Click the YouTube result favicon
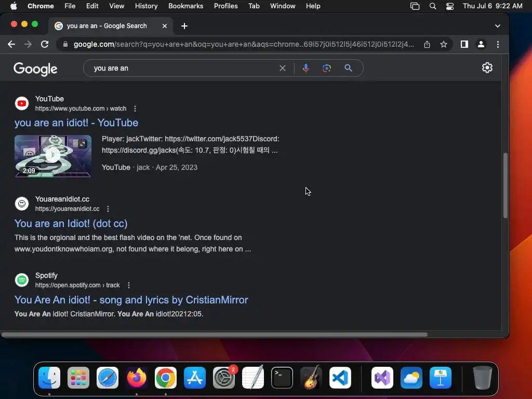Image resolution: width=532 pixels, height=399 pixels. (22, 103)
